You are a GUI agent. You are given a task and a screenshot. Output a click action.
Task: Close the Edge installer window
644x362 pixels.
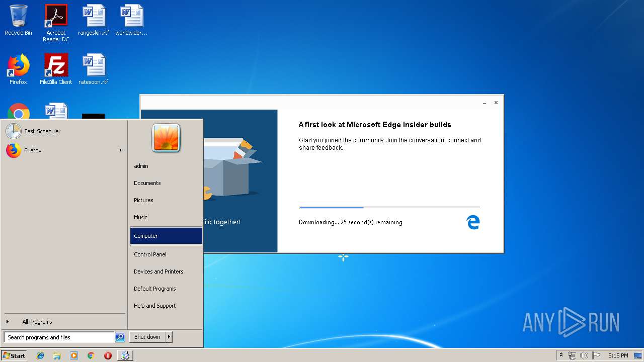click(496, 103)
